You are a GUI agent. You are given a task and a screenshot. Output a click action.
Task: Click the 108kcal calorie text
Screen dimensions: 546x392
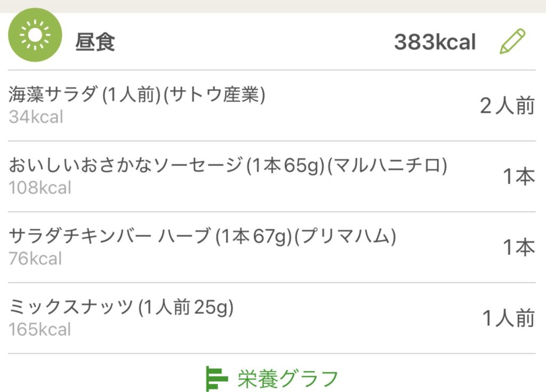[39, 188]
